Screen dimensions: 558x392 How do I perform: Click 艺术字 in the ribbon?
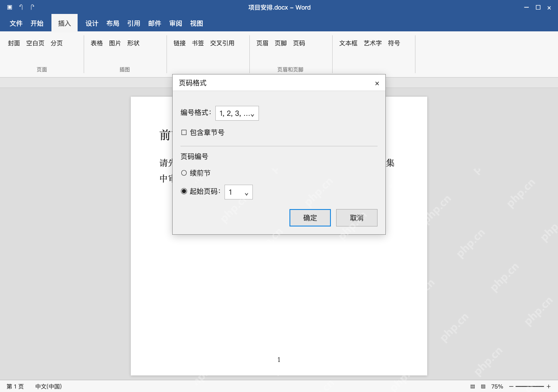coord(373,43)
